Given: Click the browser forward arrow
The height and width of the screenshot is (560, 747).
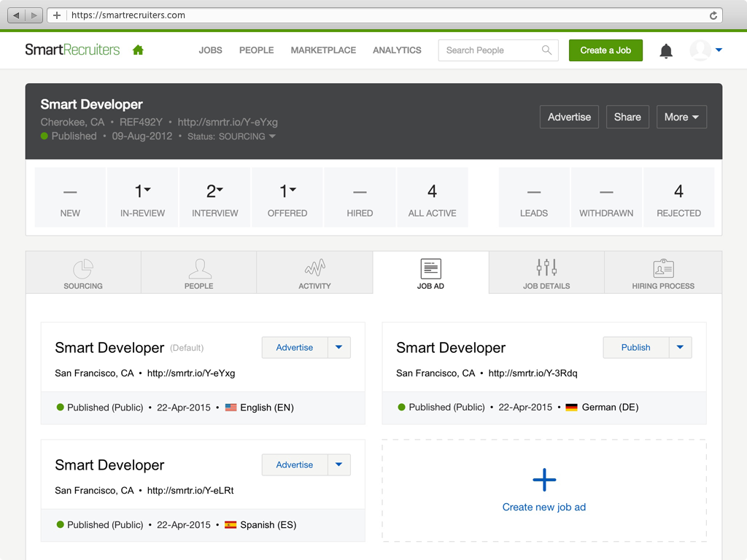Looking at the screenshot, I should [x=34, y=15].
